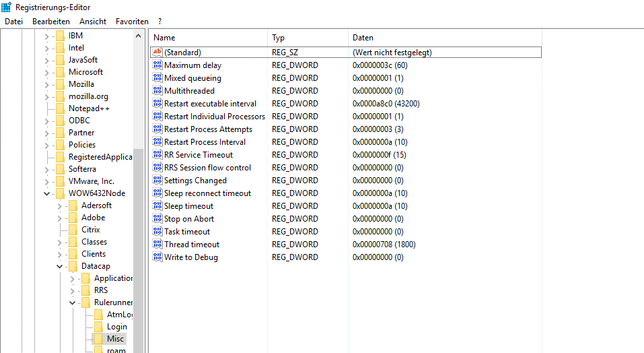Click (Wert nicht festgelegt) data cell

pos(392,52)
